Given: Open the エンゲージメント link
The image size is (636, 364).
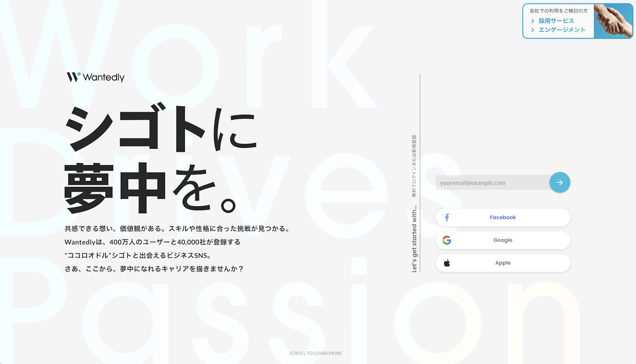Looking at the screenshot, I should click(562, 30).
